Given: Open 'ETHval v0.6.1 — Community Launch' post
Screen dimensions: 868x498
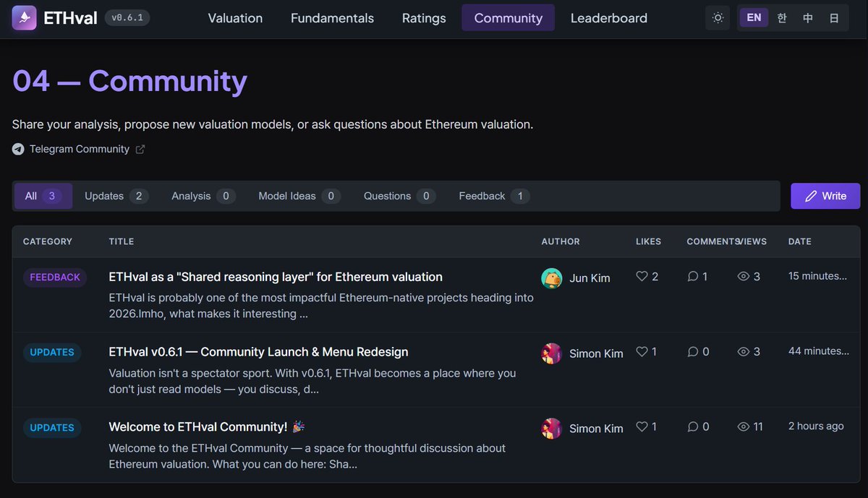Looking at the screenshot, I should click(258, 352).
